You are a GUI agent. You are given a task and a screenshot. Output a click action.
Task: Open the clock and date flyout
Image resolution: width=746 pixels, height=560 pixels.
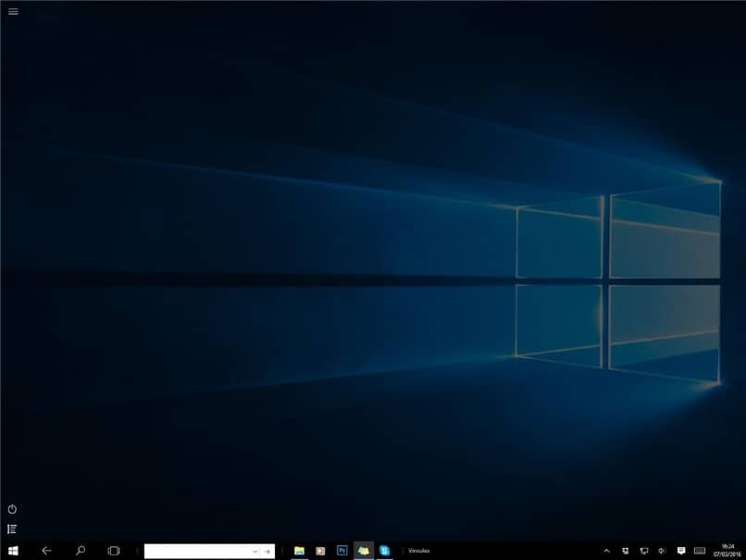(727, 551)
